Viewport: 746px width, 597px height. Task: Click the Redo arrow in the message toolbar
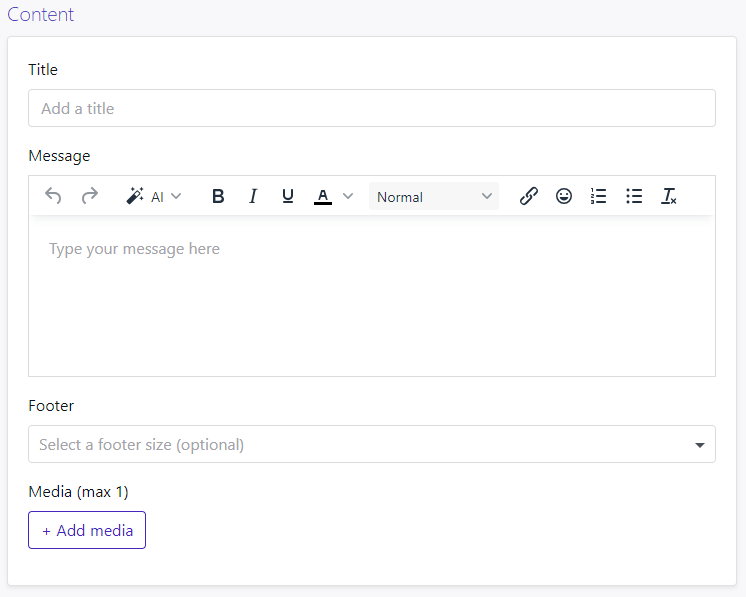tap(90, 197)
